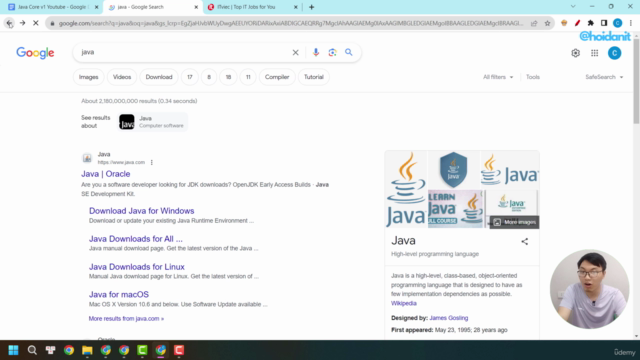Open Chrome's three-dot menu
The height and width of the screenshot is (360, 640).
(631, 23)
